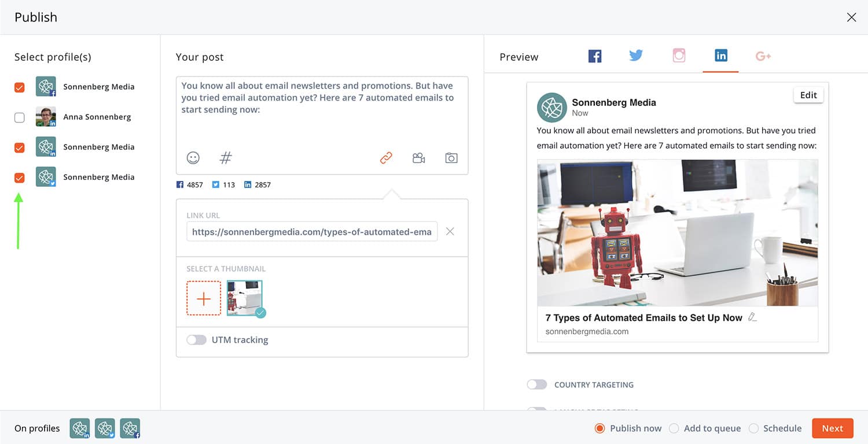Click LinkedIn character count 2857
This screenshot has height=444, width=868.
click(258, 185)
